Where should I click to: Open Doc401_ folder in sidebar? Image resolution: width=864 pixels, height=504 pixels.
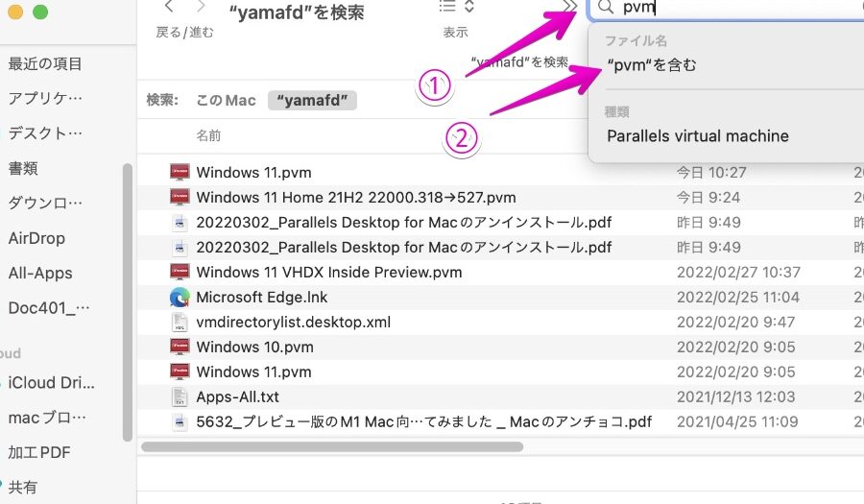coord(49,307)
